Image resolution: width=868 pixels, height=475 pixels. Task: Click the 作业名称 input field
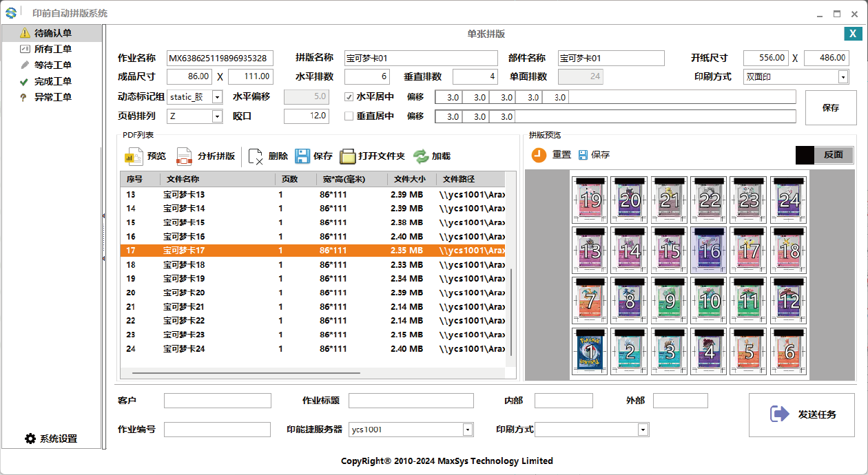(x=220, y=59)
